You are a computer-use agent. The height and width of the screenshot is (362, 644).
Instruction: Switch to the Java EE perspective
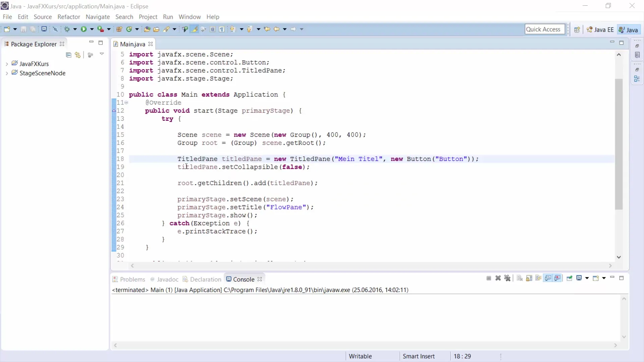(600, 29)
